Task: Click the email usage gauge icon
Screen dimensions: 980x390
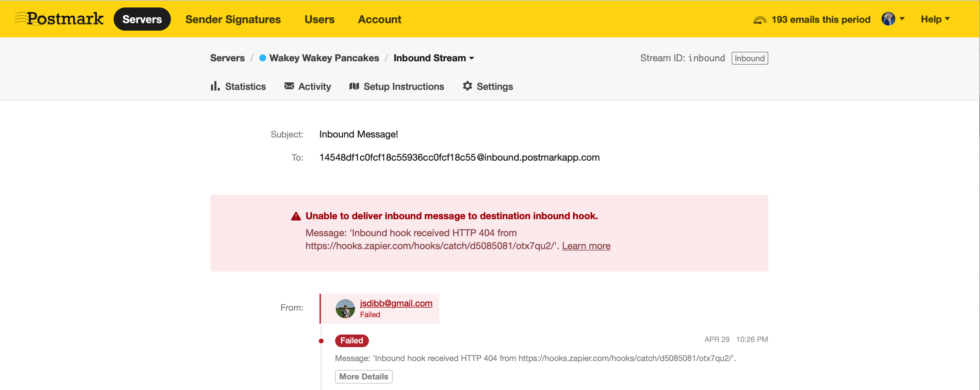Action: pyautogui.click(x=760, y=19)
